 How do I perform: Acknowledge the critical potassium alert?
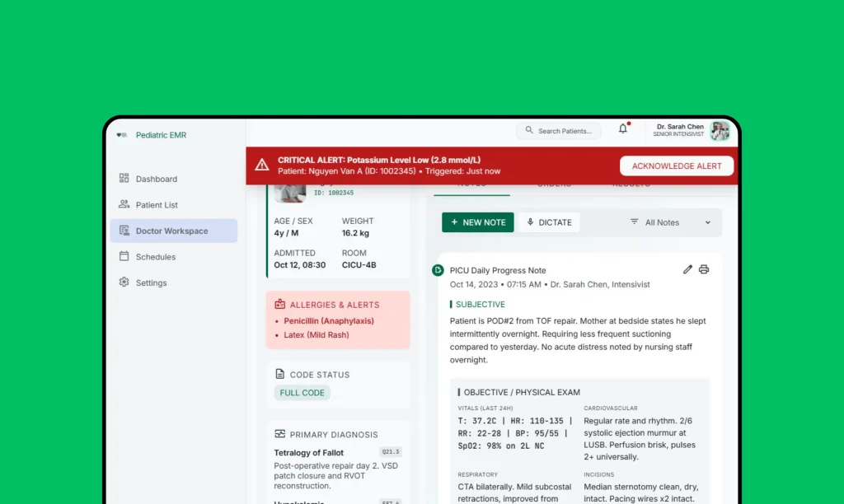pyautogui.click(x=677, y=166)
